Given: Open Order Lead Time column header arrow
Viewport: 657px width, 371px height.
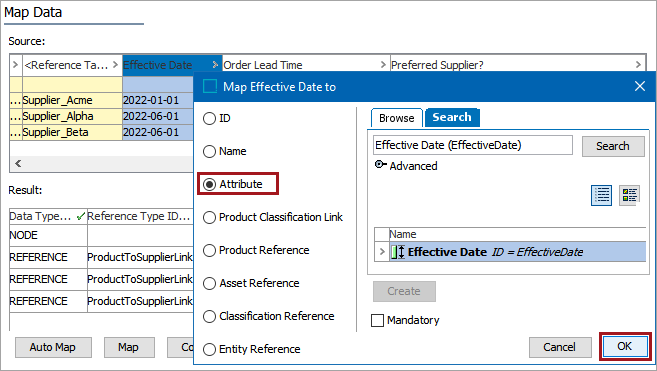Looking at the screenshot, I should [383, 65].
